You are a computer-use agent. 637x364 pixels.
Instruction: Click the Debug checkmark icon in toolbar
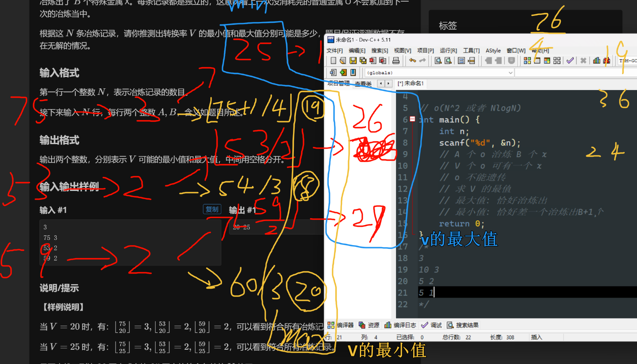[x=570, y=61]
